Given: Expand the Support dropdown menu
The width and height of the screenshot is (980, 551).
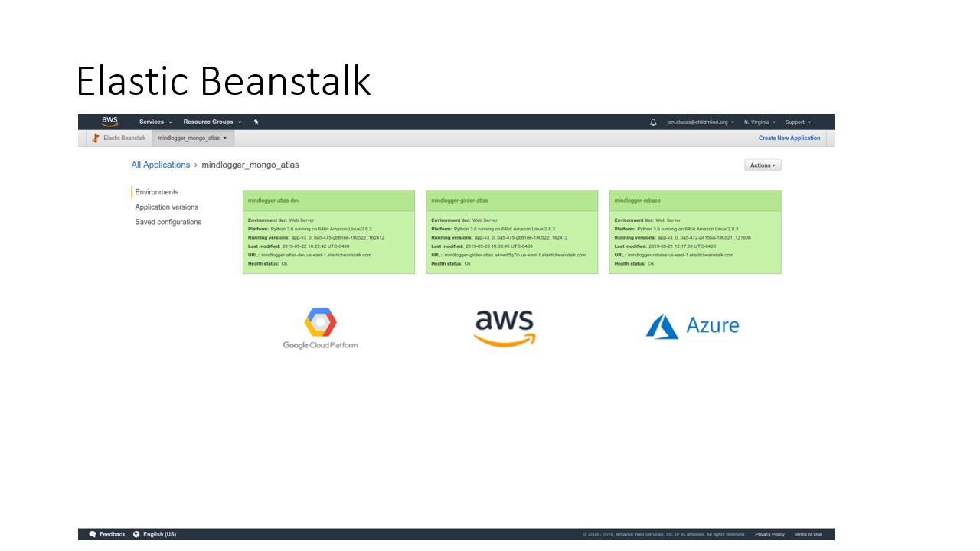Looking at the screenshot, I should coord(798,122).
